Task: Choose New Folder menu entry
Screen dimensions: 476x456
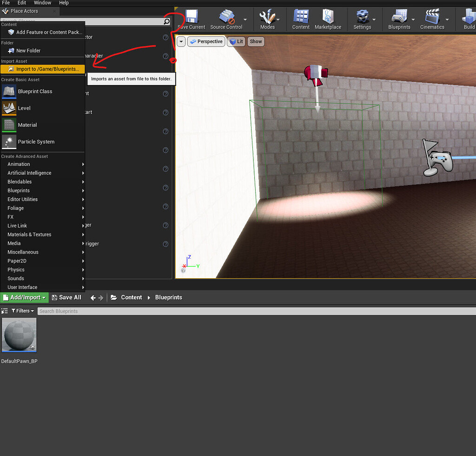Action: (42, 51)
